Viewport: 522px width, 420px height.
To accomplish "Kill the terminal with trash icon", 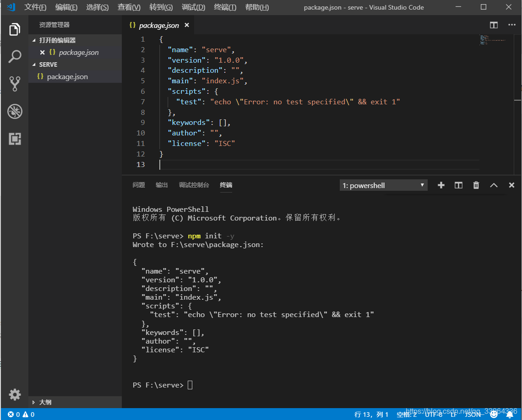I will coord(476,185).
